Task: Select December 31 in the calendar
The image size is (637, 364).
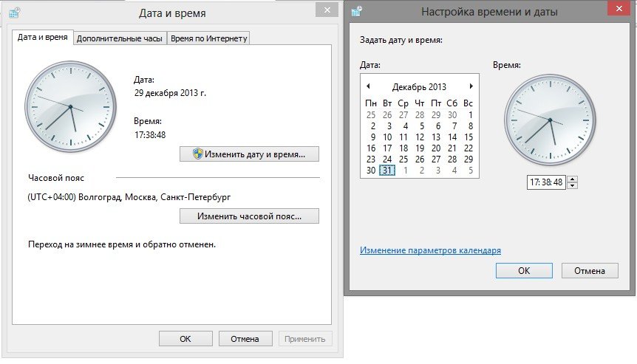Action: tap(386, 171)
